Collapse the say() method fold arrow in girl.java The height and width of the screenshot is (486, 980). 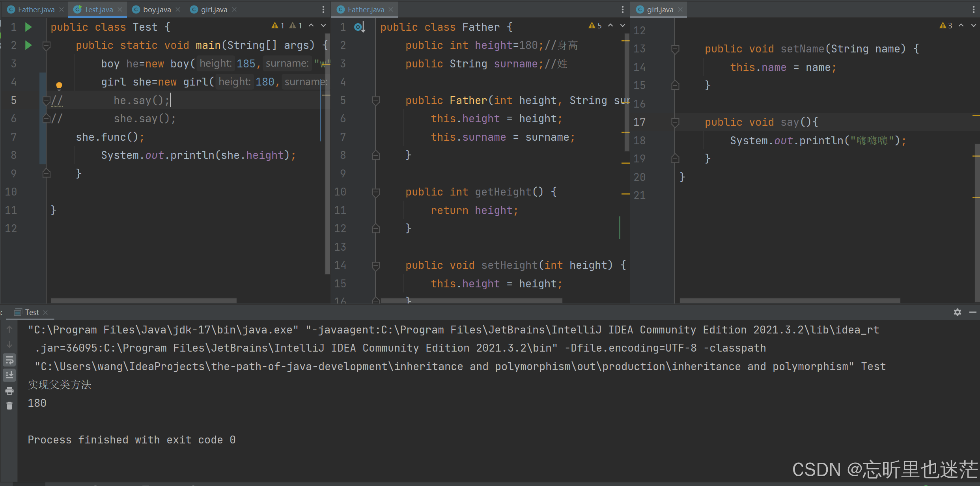point(675,122)
